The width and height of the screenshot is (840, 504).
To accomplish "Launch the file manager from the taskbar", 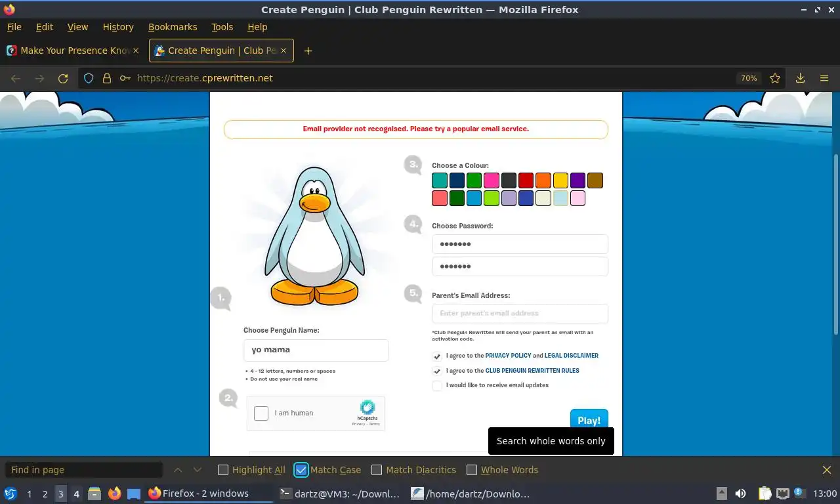I will (94, 493).
